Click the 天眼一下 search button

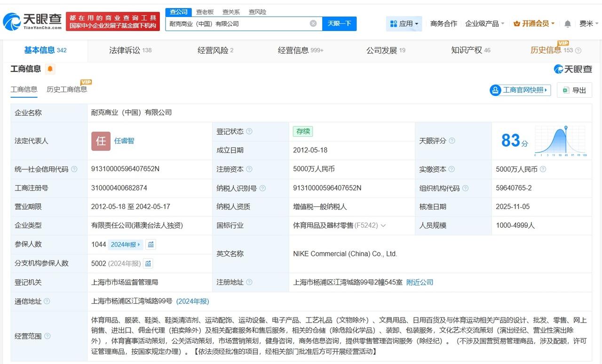click(340, 24)
